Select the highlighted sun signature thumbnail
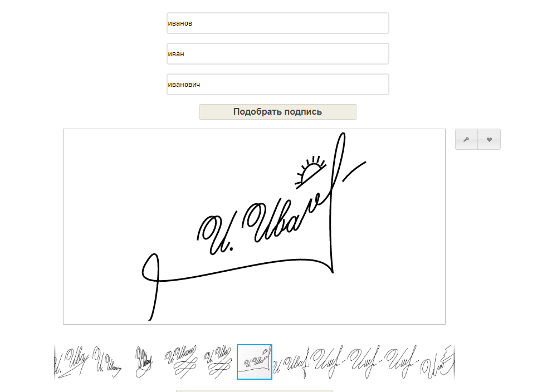557x392 pixels. tap(255, 362)
